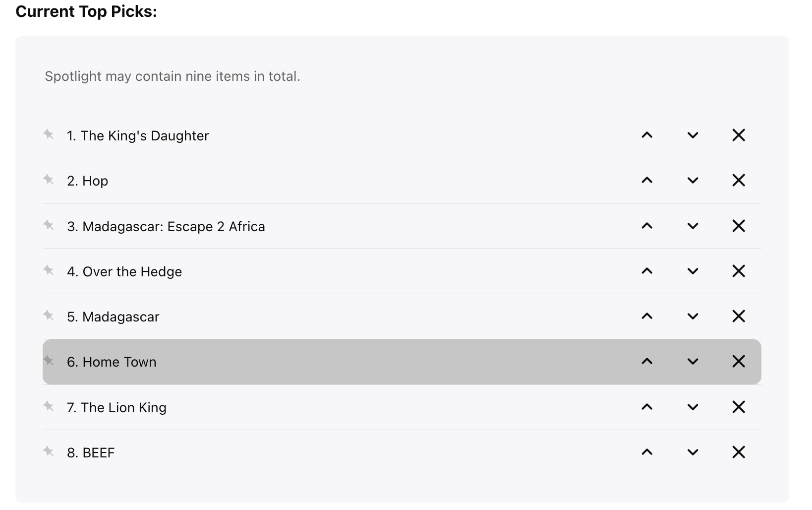Viewport: 812px width, 510px height.
Task: Remove Over the Hedge from list
Action: coord(738,271)
